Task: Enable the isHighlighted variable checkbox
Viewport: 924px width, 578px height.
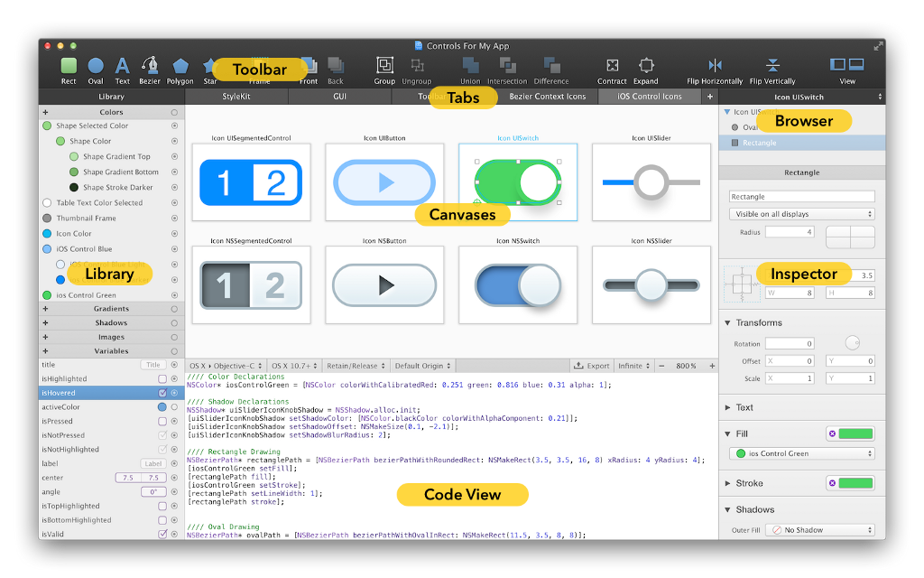Action: point(162,379)
